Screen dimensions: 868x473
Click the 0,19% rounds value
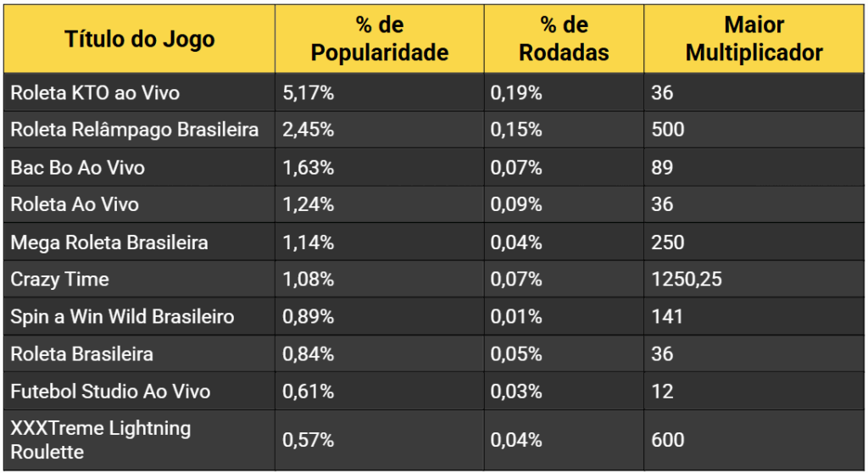(x=516, y=92)
